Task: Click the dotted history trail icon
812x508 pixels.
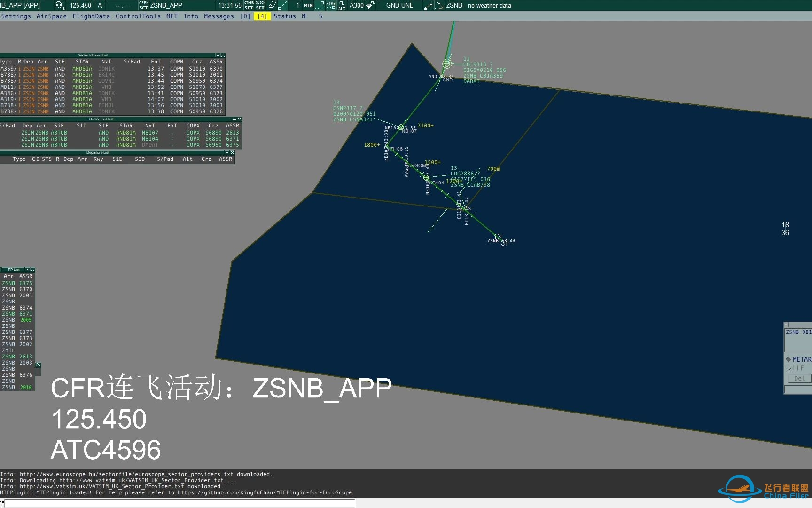Action: [x=320, y=5]
